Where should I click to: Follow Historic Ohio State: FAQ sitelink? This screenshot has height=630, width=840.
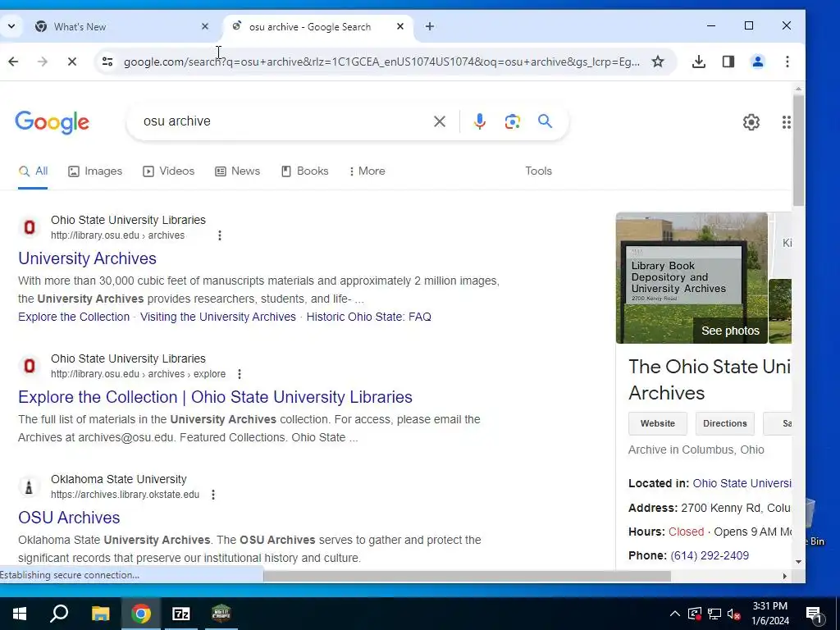(368, 317)
